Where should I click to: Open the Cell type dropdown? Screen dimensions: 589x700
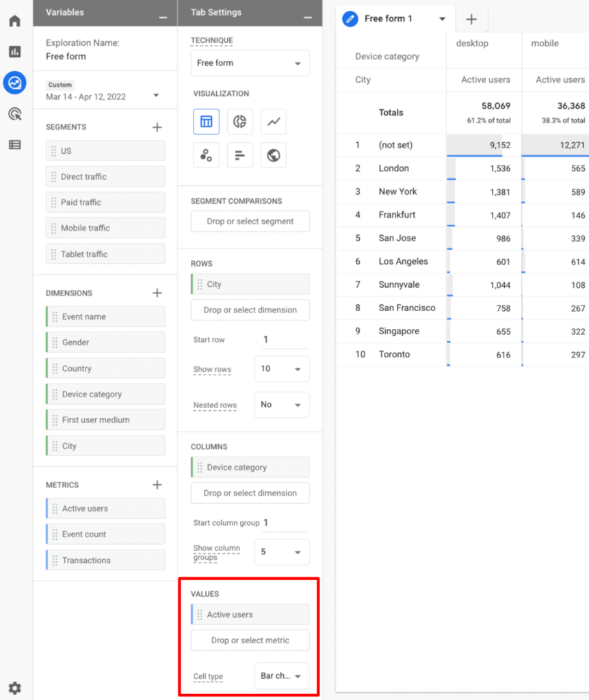(281, 675)
